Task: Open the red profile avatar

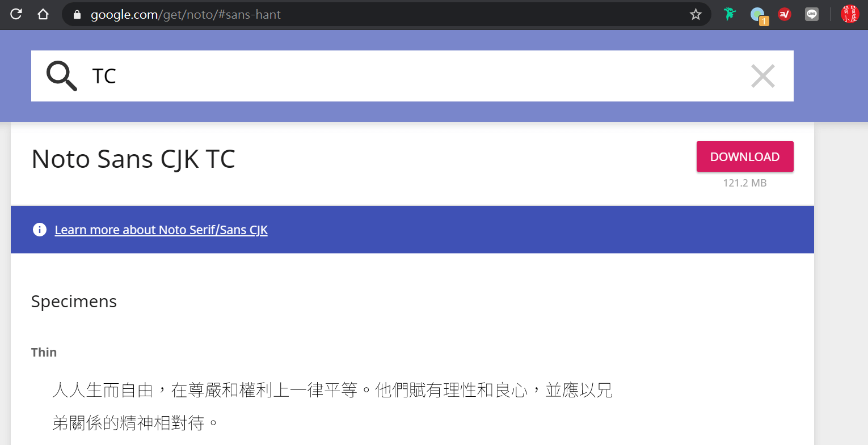Action: (850, 14)
